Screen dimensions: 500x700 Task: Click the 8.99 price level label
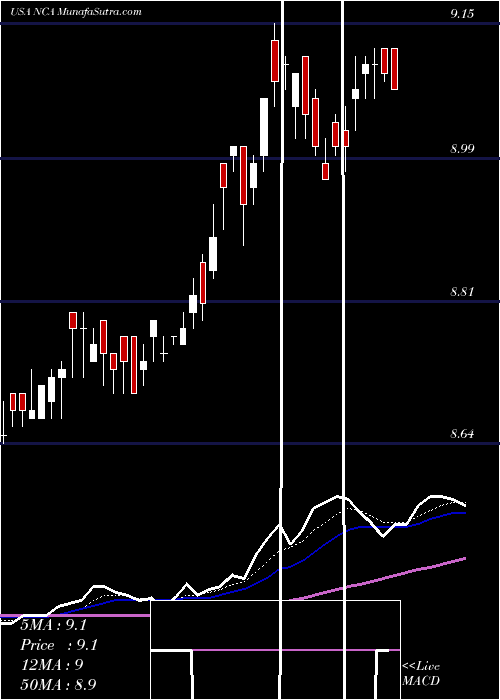(x=462, y=149)
